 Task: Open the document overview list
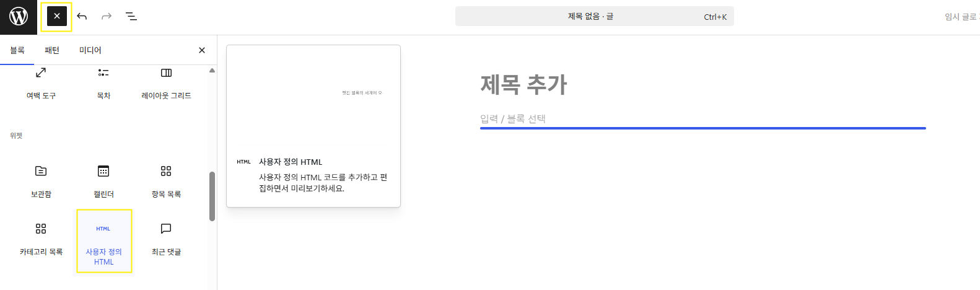pos(131,17)
